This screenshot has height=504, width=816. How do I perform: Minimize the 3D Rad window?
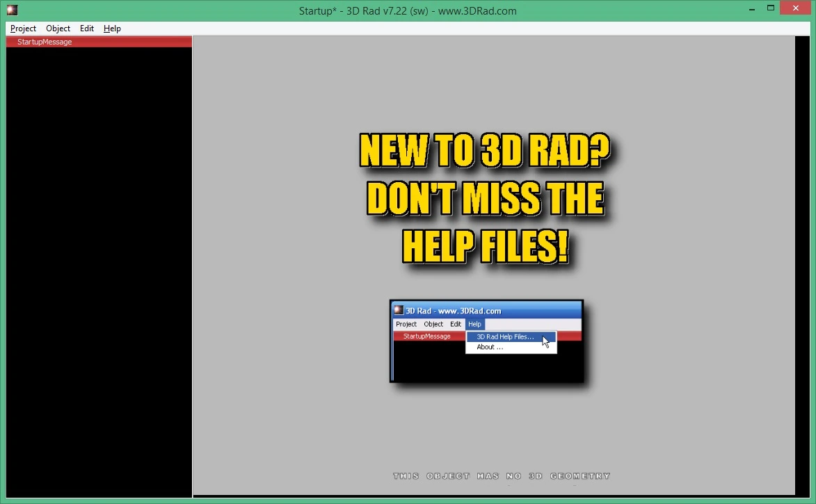[x=752, y=8]
